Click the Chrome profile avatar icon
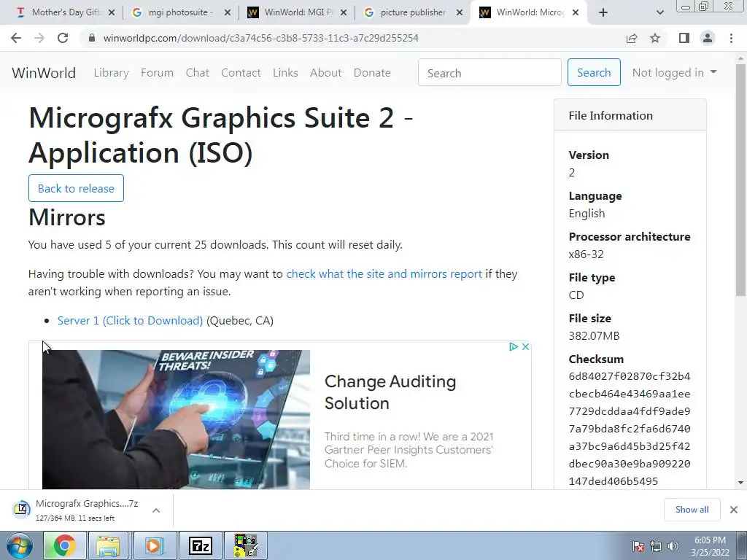The width and height of the screenshot is (747, 560). tap(708, 38)
